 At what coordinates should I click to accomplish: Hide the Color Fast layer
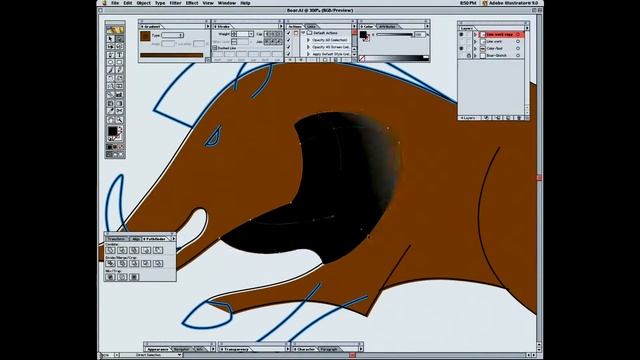pos(462,48)
